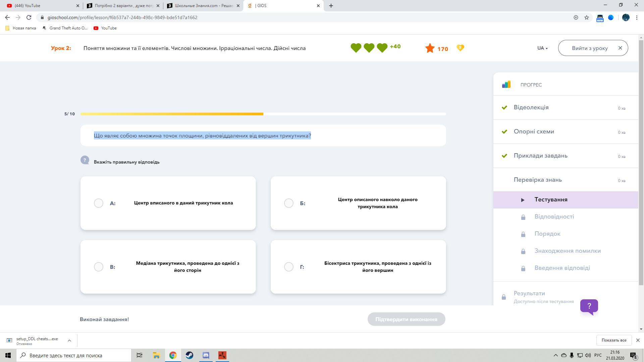Screen dimensions: 644x362
Task: Click the yellow diamond bonus badge icon
Action: [x=460, y=48]
